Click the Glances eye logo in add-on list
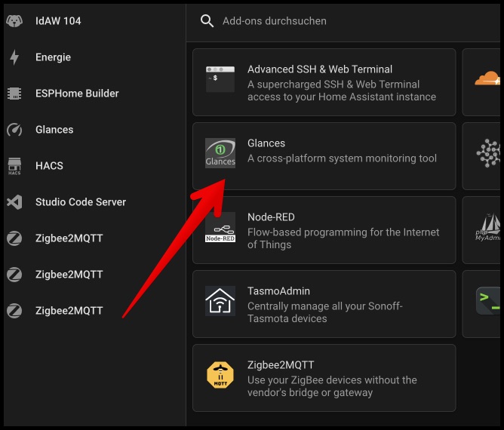 [220, 152]
